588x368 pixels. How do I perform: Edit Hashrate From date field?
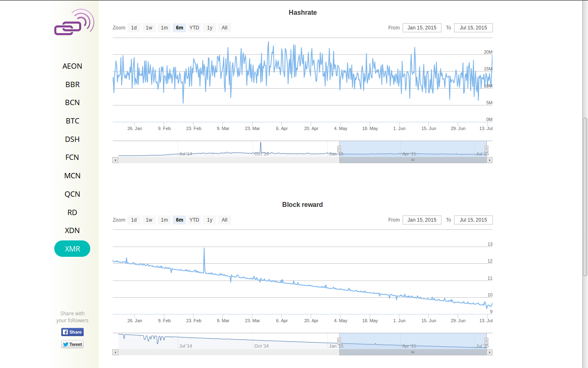(x=422, y=28)
